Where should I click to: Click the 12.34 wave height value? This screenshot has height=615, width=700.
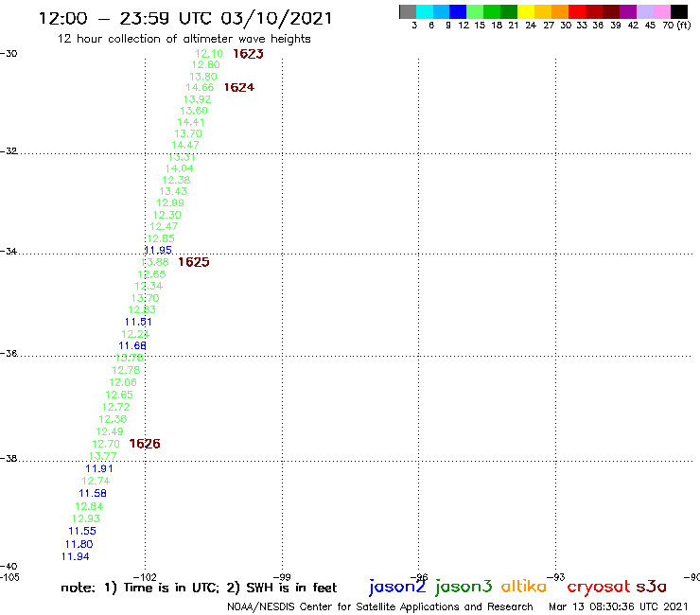pyautogui.click(x=149, y=287)
